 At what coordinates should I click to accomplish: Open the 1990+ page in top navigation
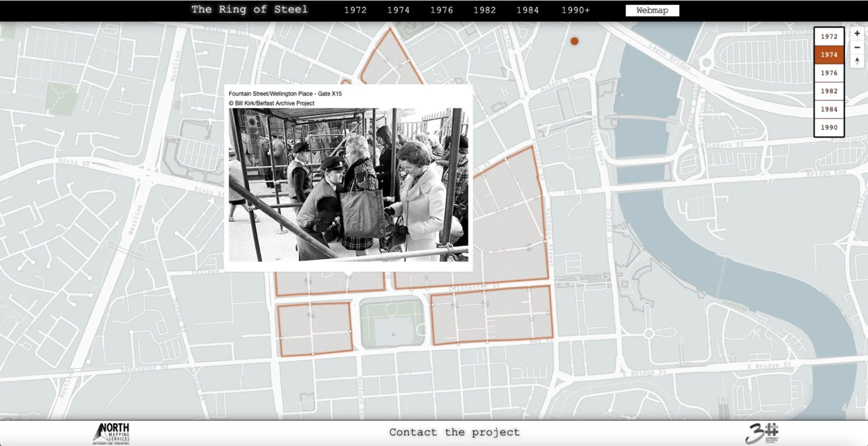tap(575, 10)
